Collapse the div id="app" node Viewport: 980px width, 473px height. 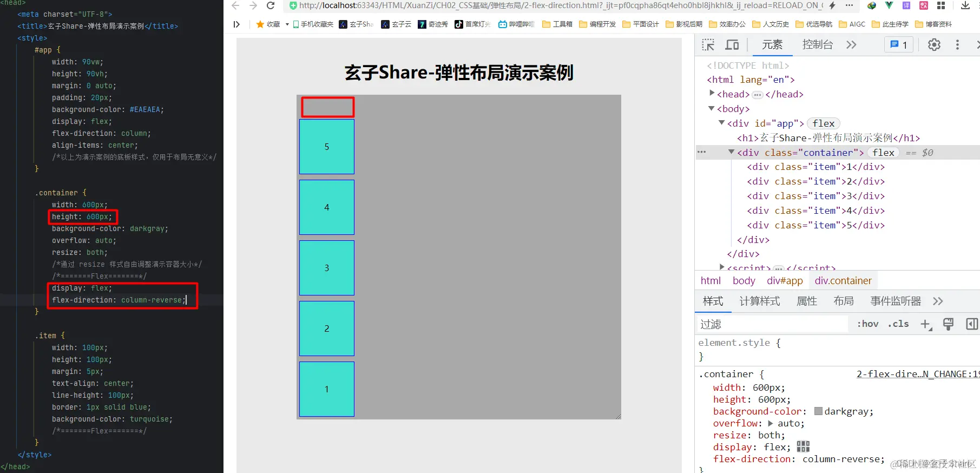coord(721,123)
